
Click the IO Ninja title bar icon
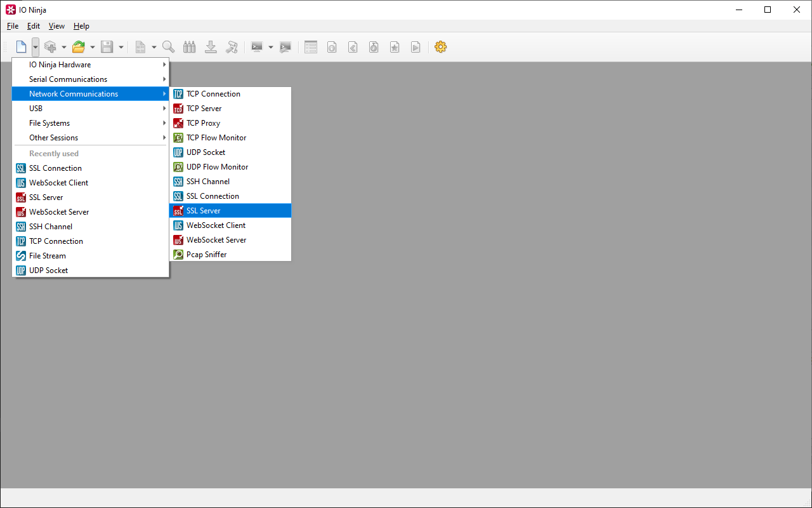tap(11, 10)
